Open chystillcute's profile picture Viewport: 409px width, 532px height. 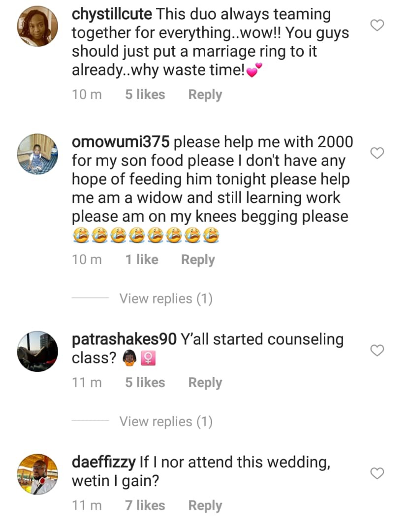37,26
